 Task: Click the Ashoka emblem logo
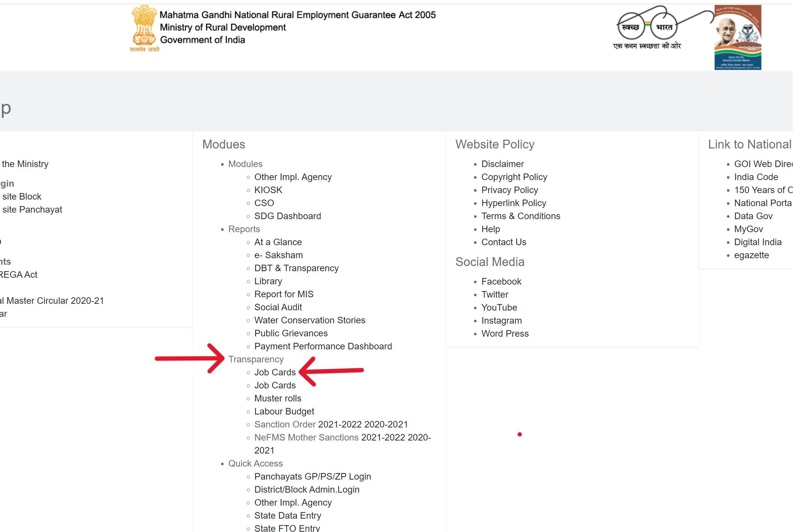point(144,28)
